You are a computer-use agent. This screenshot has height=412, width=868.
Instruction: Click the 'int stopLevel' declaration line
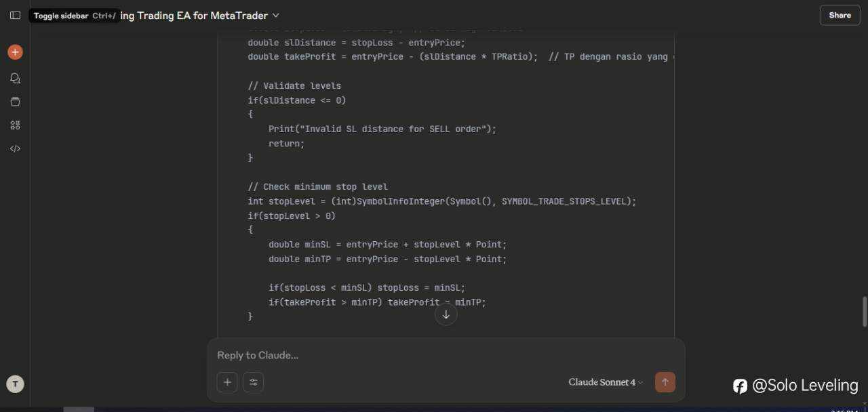point(442,201)
